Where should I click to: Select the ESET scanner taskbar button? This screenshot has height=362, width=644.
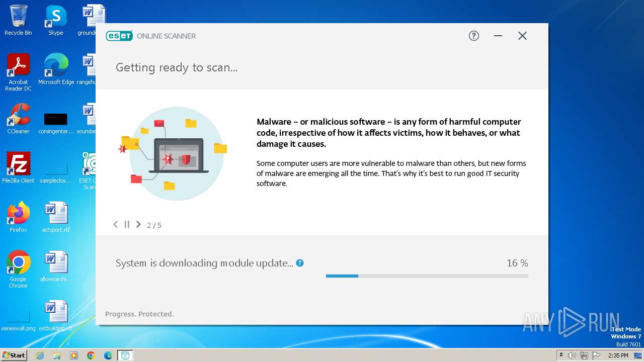point(125,355)
